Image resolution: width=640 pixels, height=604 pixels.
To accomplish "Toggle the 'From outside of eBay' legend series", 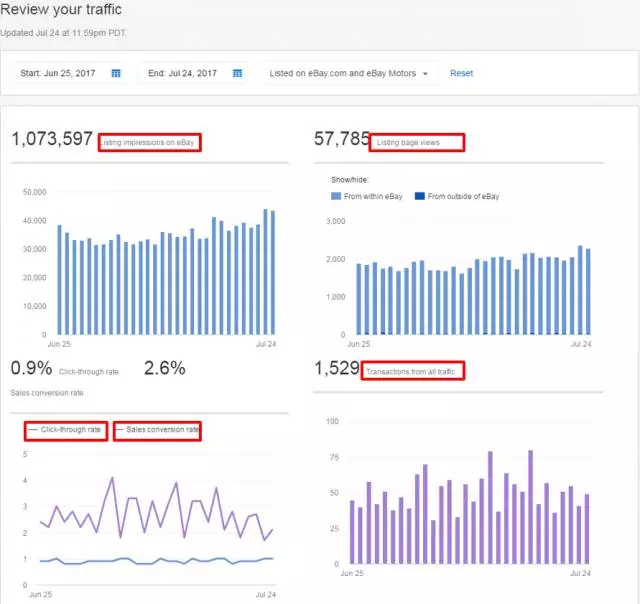I will [x=456, y=196].
